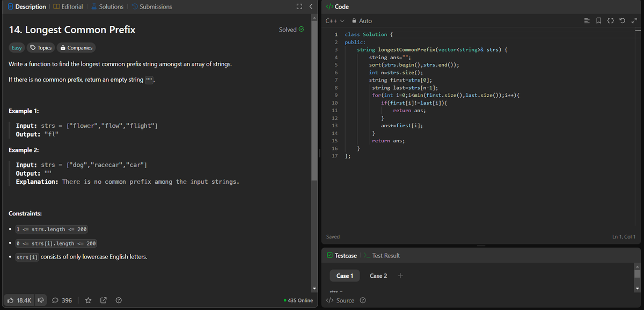This screenshot has height=310, width=644.
Task: Click the description panel scrollbar thumb
Action: [314, 101]
